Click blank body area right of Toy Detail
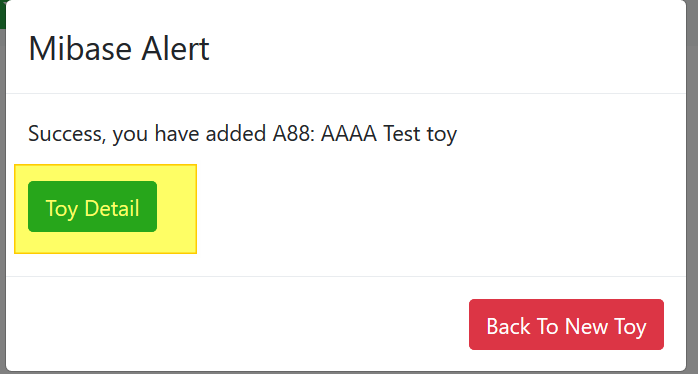 click(x=441, y=209)
